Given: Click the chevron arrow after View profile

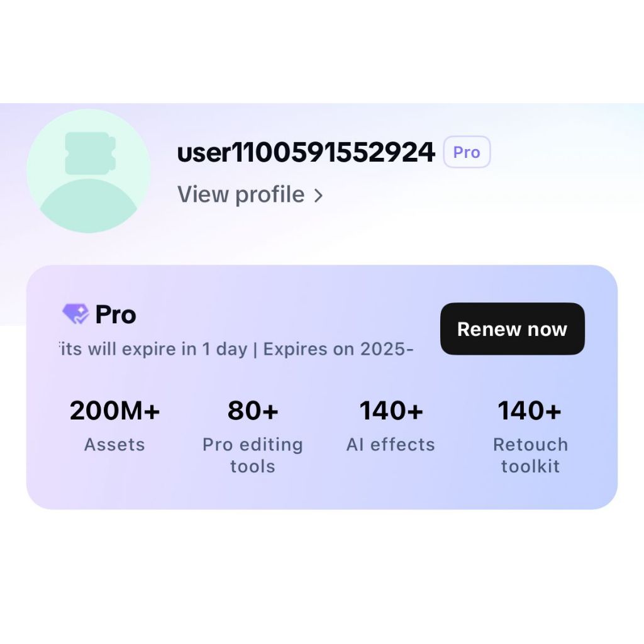Looking at the screenshot, I should point(318,196).
